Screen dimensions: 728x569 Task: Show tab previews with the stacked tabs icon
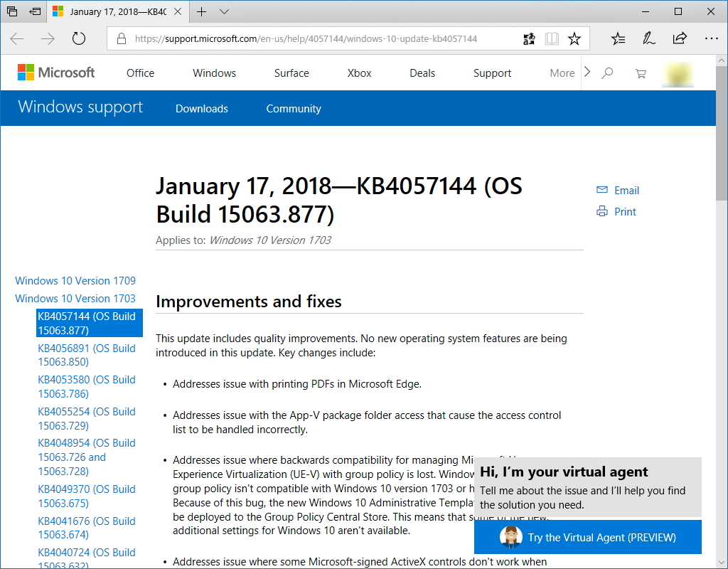(x=12, y=11)
